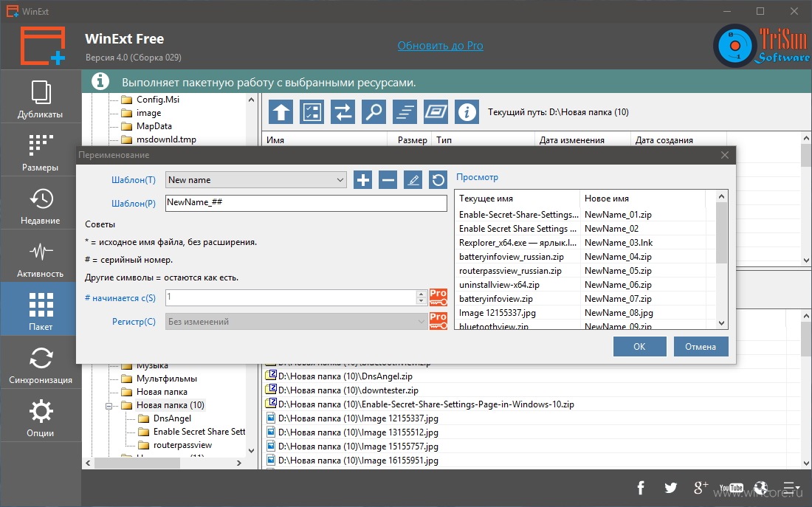Image resolution: width=812 pixels, height=507 pixels.
Task: Confirm renaming with the OK button
Action: 639,346
